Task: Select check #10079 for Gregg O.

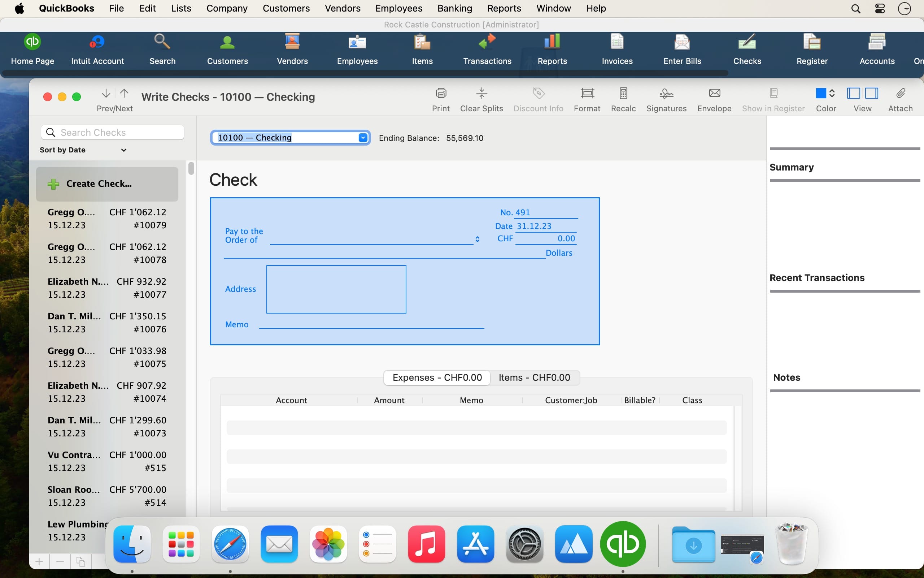Action: (107, 219)
